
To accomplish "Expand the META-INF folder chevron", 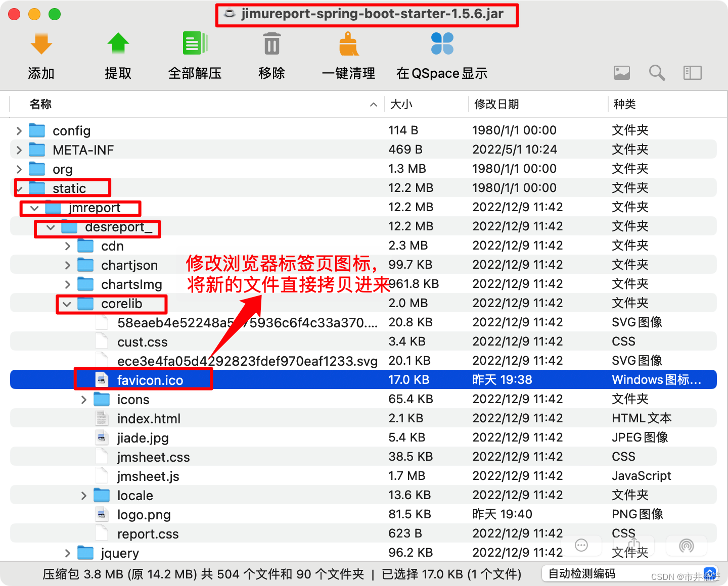I will point(19,150).
